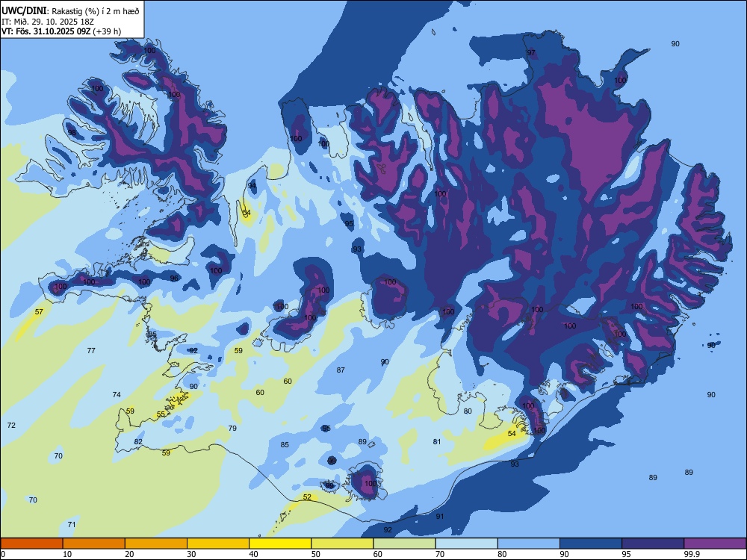747x560 pixels.
Task: Click the '30' legend tick label
Action: click(x=191, y=554)
